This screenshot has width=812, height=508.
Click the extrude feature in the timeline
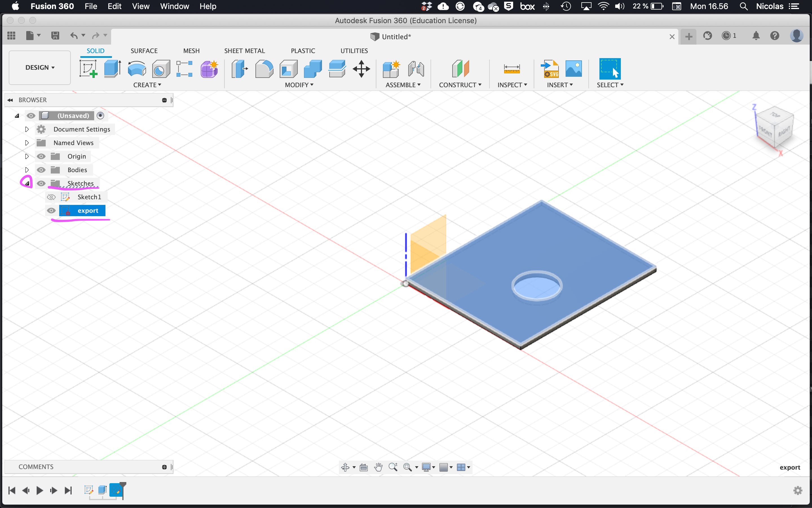click(102, 490)
